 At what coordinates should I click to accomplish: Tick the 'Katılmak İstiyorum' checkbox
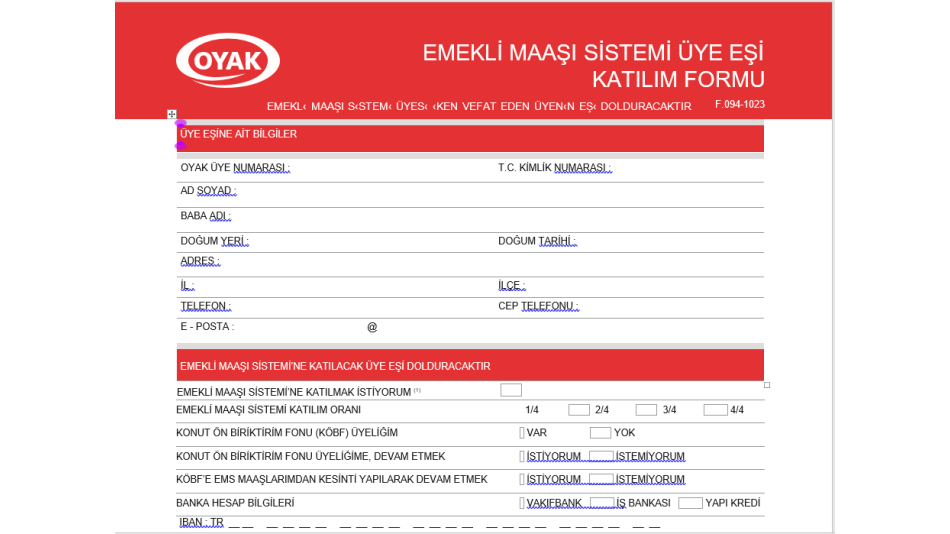point(511,390)
